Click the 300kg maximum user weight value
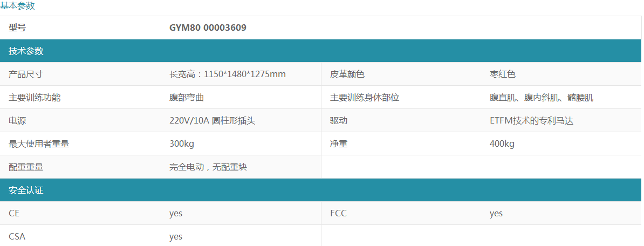Image resolution: width=644 pixels, height=246 pixels. [x=182, y=144]
